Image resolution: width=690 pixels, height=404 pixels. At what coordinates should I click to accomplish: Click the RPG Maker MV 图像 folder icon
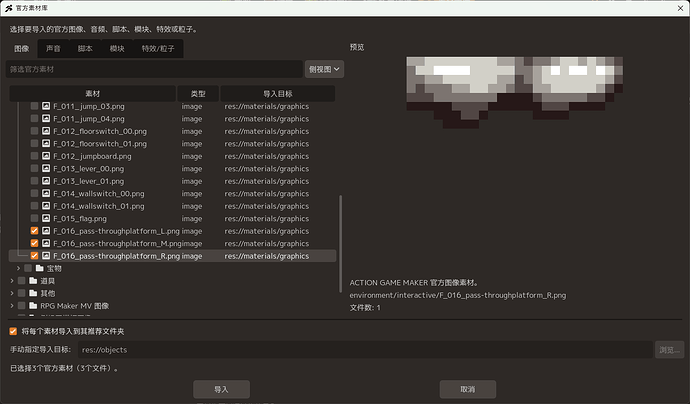pos(33,305)
